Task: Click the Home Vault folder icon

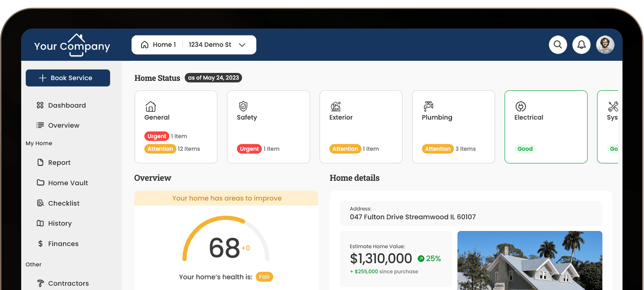Action: [x=40, y=183]
